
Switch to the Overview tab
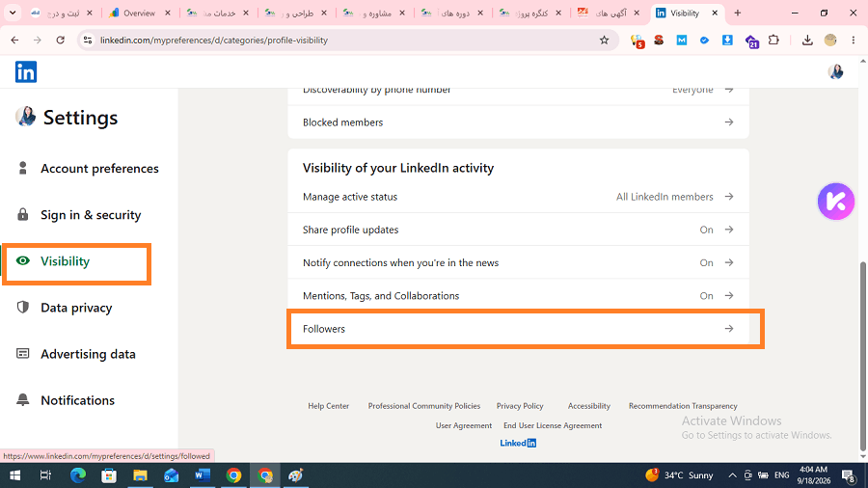140,13
